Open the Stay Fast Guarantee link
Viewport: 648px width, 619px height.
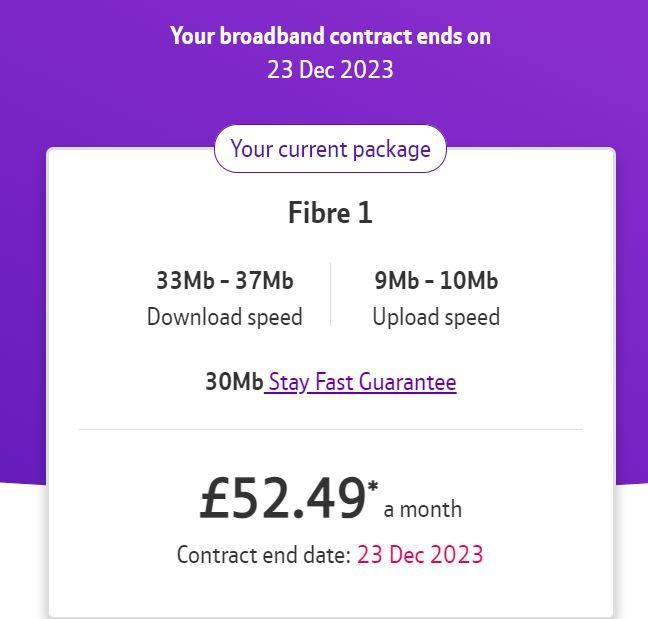pyautogui.click(x=362, y=382)
